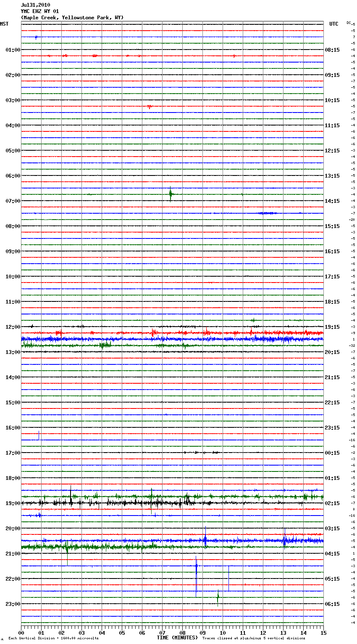
Task: Click the '14:00' MST hour label
Action: pos(13,377)
